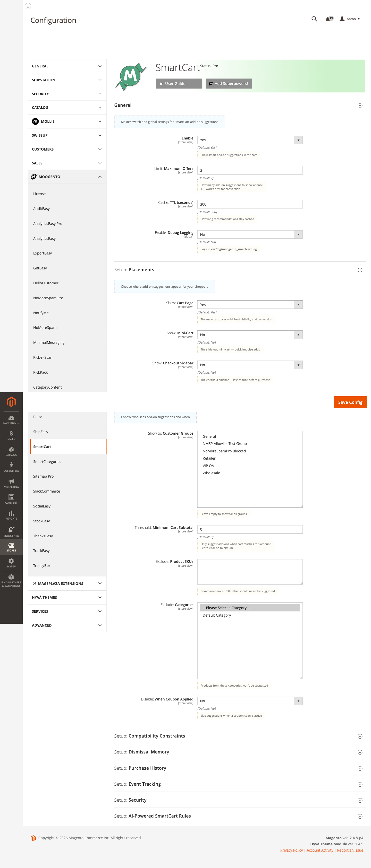
Task: Open the Show Checkout Sidebar dropdown
Action: [x=250, y=365]
